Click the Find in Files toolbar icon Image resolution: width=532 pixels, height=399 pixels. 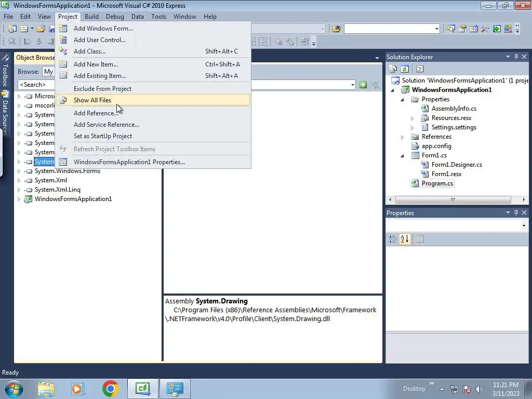click(x=337, y=29)
